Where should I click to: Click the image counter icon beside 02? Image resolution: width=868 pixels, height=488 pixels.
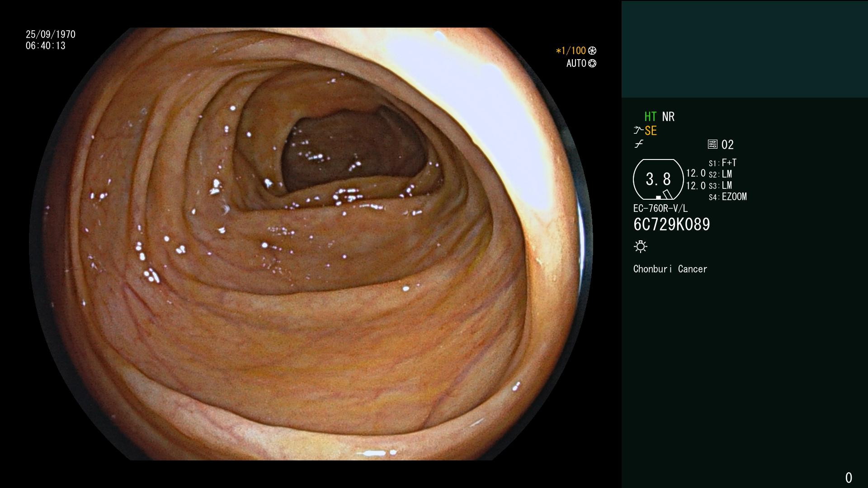point(712,144)
